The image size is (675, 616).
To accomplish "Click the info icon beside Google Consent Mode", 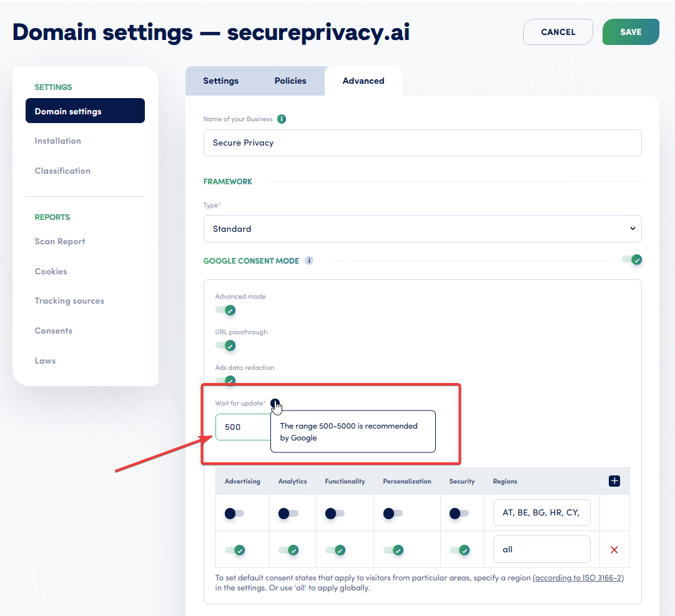I will coord(309,261).
